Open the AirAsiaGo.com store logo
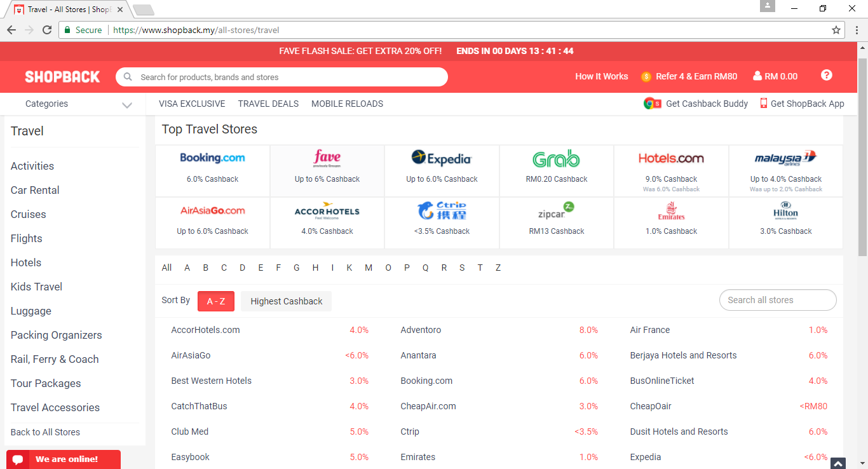Screen dimensions: 868x469 (x=212, y=210)
